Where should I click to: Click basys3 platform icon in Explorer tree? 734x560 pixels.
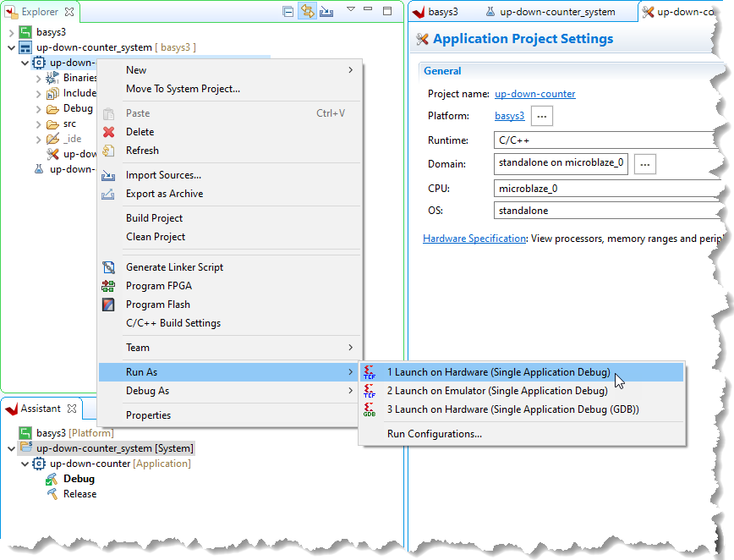[25, 32]
